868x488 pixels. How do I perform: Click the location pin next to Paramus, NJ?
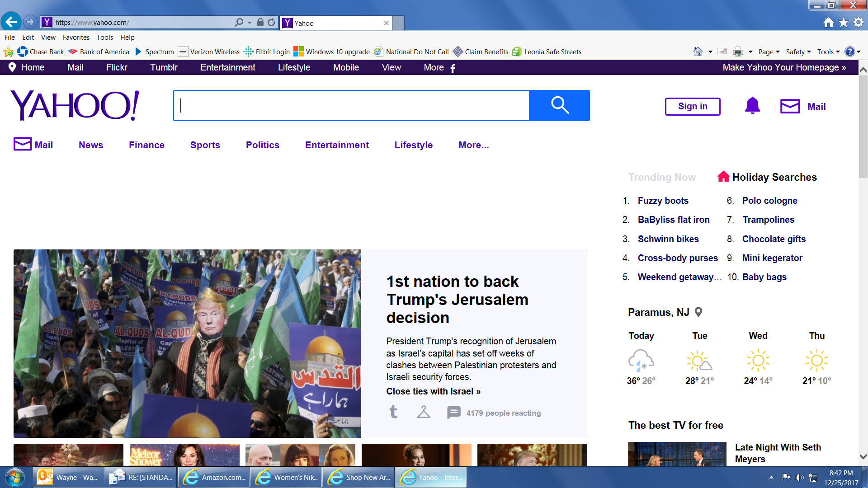(698, 312)
